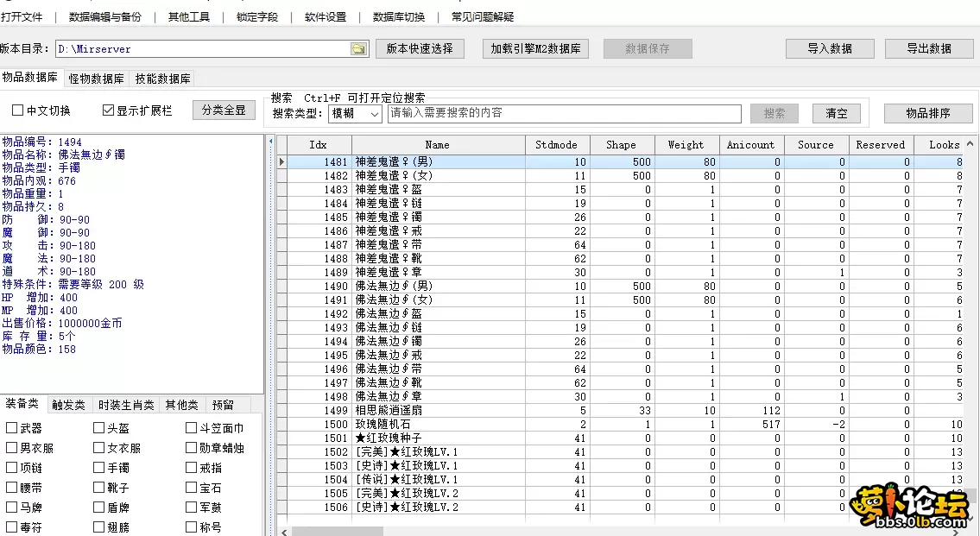Switch to the 技能数据库 tab
The height and width of the screenshot is (536, 980).
point(163,78)
